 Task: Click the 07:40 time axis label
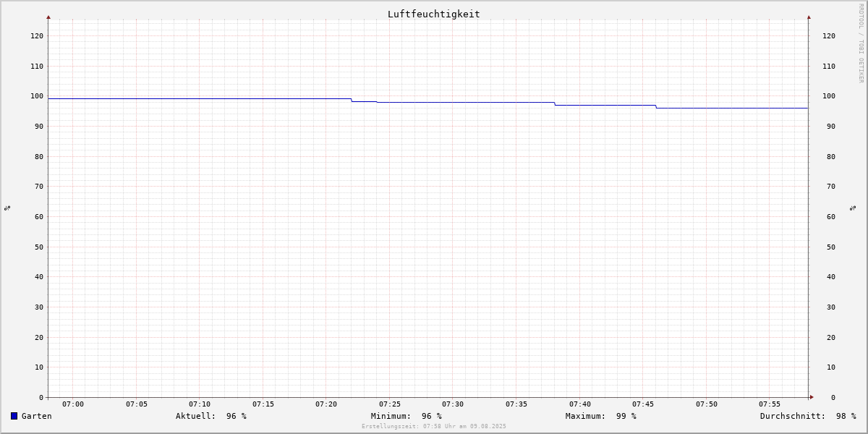pos(580,404)
